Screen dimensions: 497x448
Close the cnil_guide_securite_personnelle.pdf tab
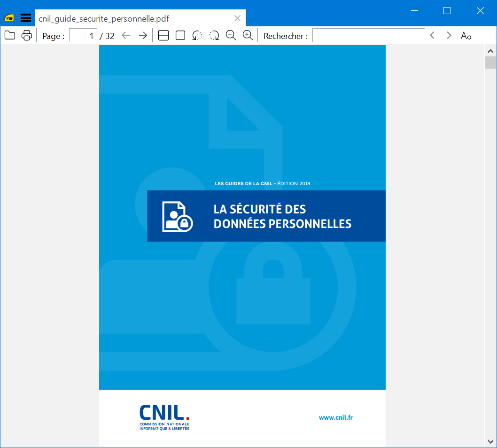(x=237, y=18)
